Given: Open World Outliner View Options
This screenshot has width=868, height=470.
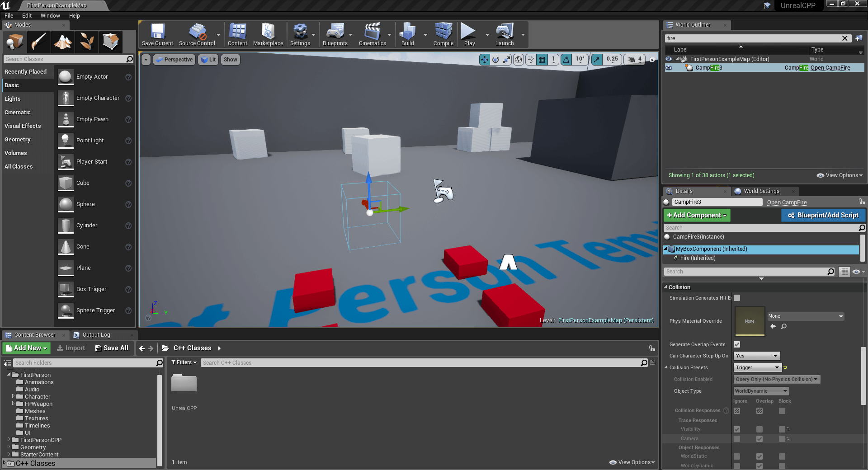Looking at the screenshot, I should (840, 175).
